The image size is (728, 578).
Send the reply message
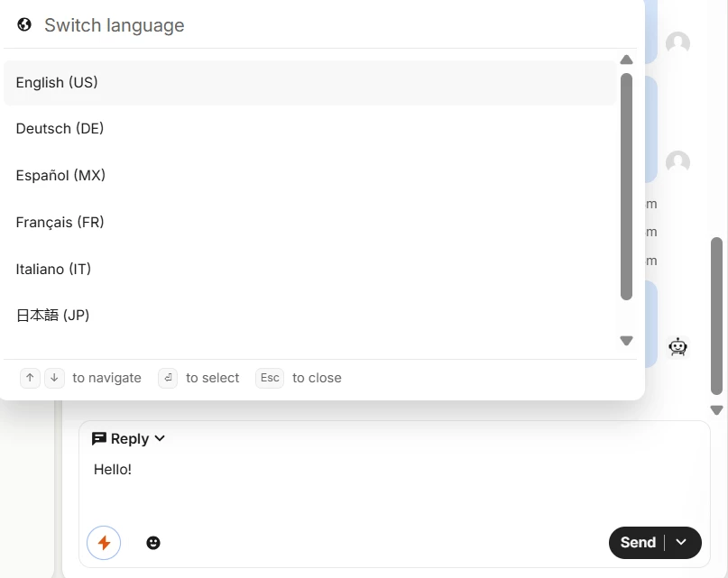(638, 543)
